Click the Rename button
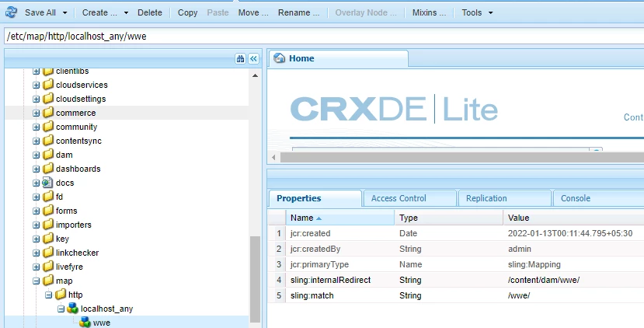This screenshot has height=328, width=644. click(298, 12)
